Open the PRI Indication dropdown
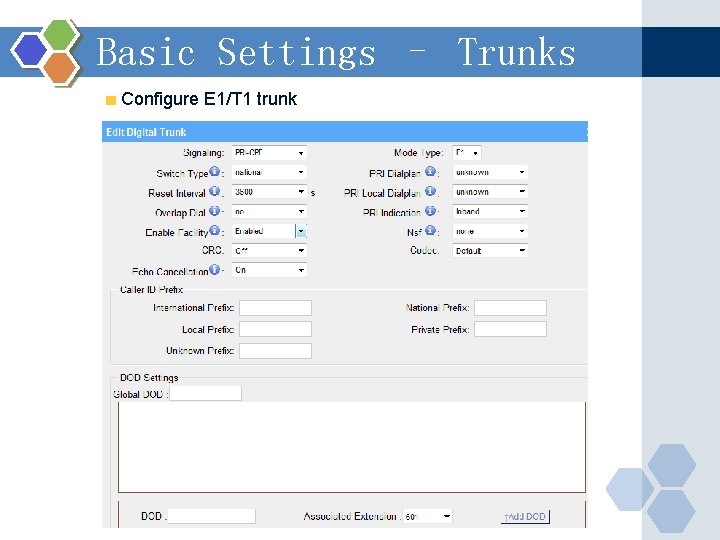Viewport: 720px width, 540px height. tap(490, 211)
